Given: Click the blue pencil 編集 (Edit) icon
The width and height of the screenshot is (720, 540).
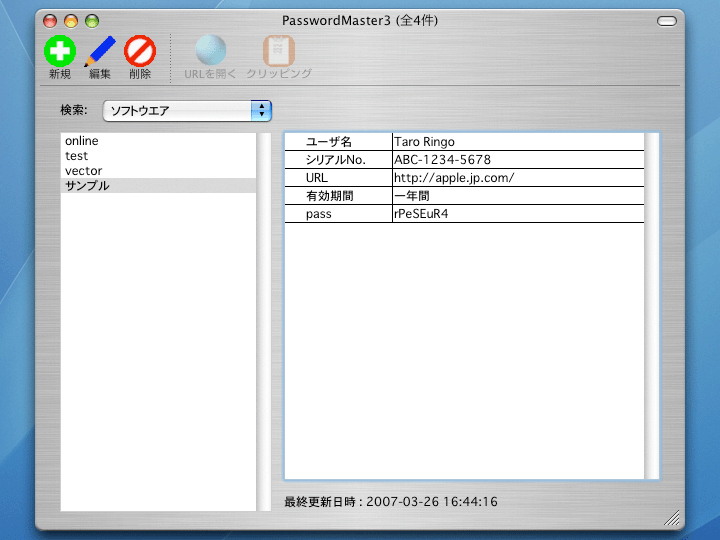Looking at the screenshot, I should click(100, 51).
